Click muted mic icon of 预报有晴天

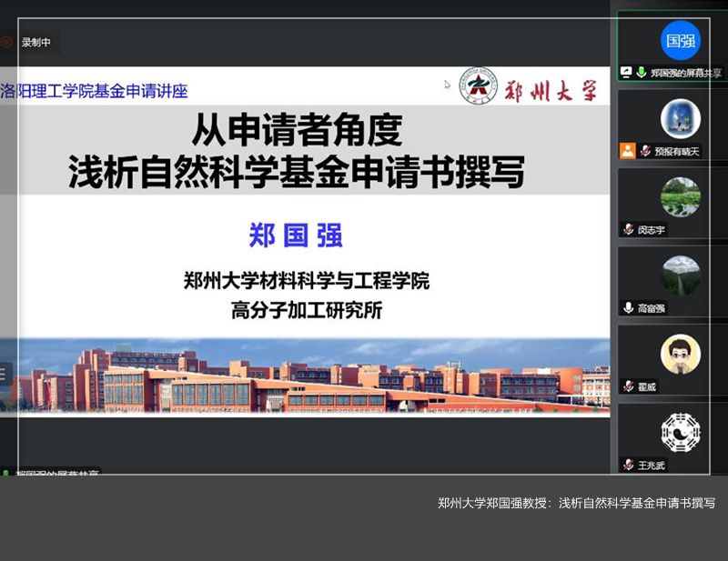click(644, 151)
